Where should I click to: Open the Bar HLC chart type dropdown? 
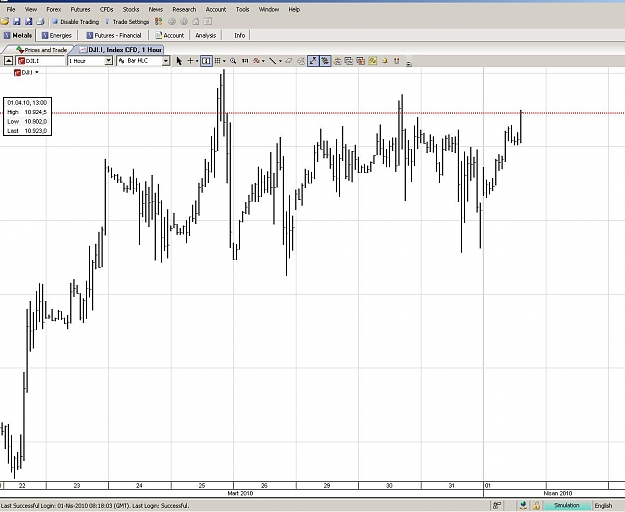click(166, 61)
